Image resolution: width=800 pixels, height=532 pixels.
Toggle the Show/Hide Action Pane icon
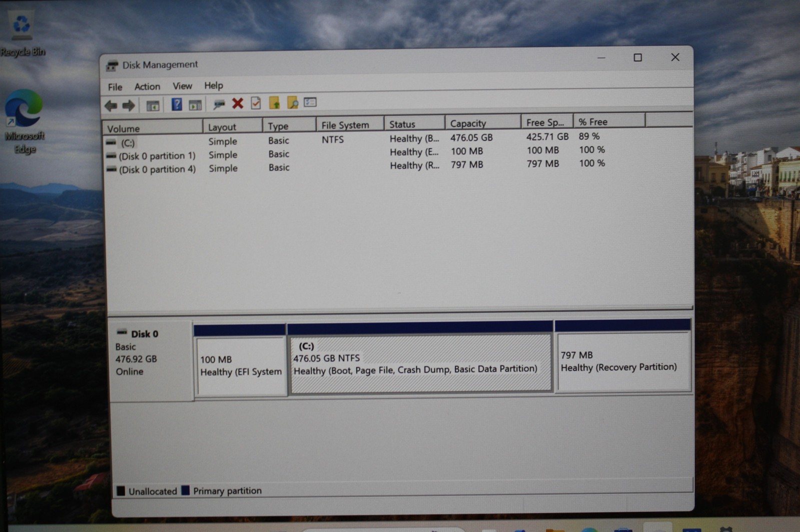tap(195, 104)
